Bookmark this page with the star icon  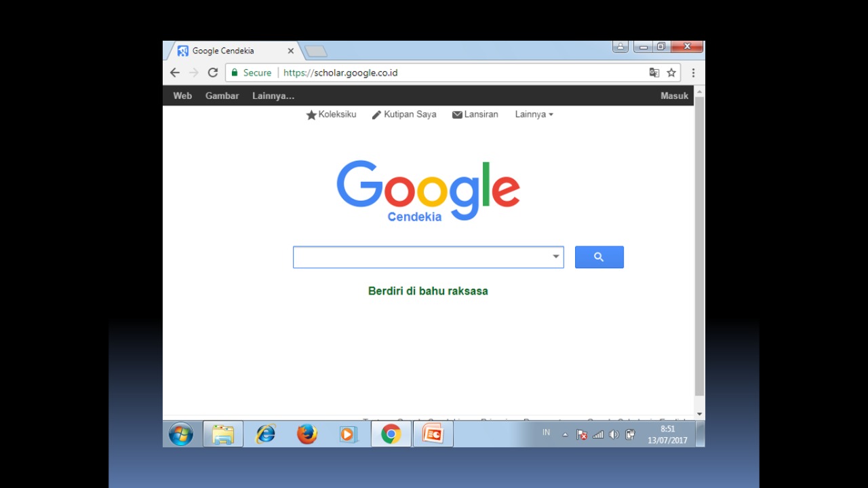click(671, 73)
